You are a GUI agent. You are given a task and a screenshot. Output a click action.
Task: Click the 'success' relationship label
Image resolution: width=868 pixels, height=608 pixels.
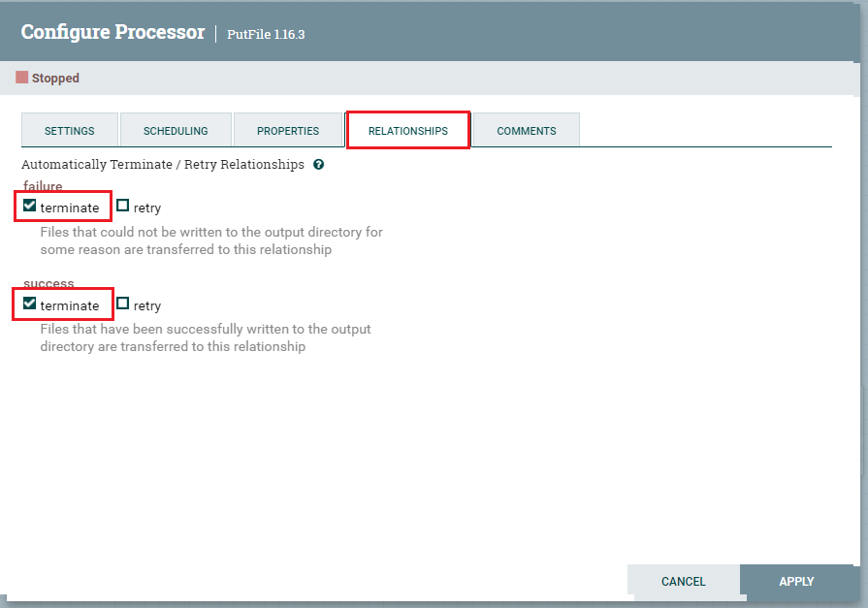[x=48, y=283]
